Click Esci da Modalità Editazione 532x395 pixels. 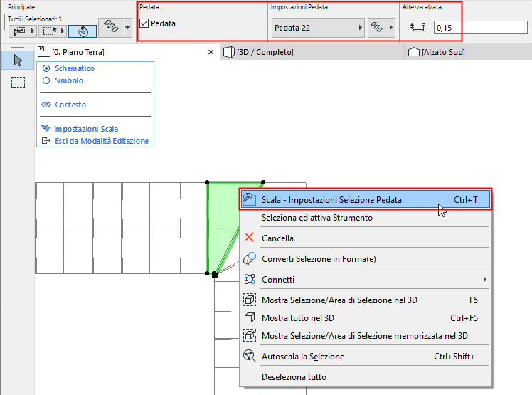[102, 141]
